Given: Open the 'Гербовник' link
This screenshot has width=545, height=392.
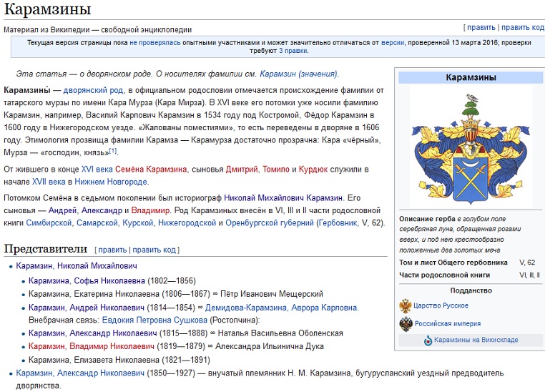Looking at the screenshot, I should coord(338,223).
